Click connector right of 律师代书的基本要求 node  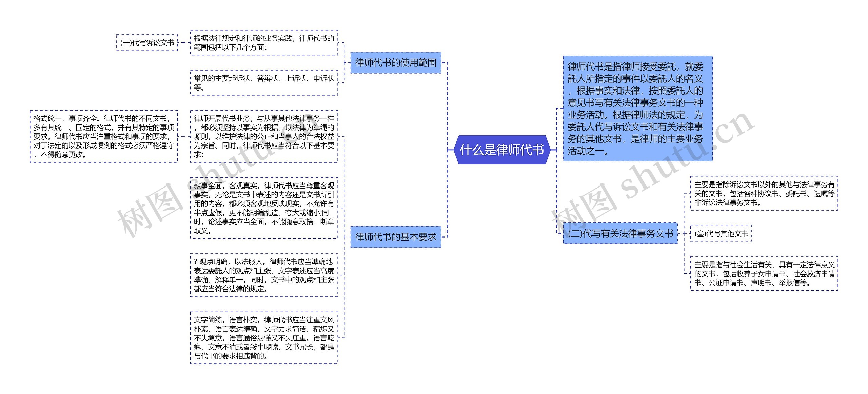tap(445, 237)
